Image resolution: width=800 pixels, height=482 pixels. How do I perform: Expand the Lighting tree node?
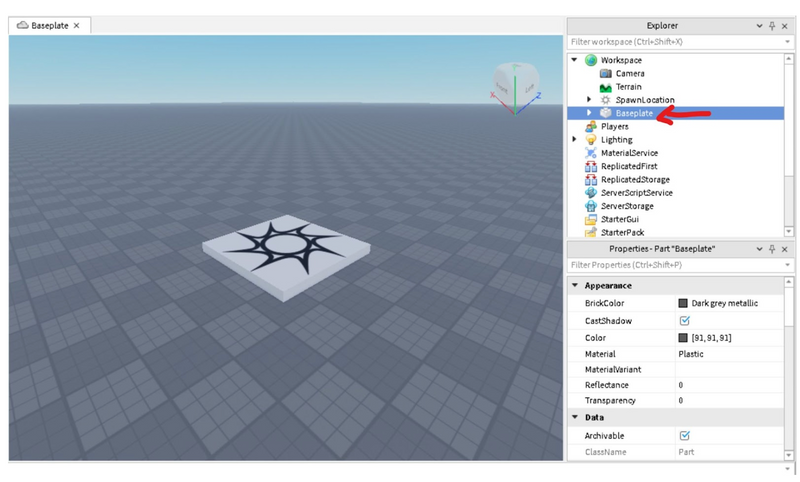coord(574,139)
